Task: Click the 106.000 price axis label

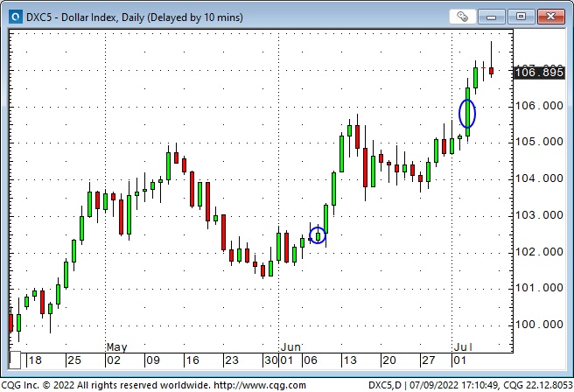Action: (x=539, y=106)
